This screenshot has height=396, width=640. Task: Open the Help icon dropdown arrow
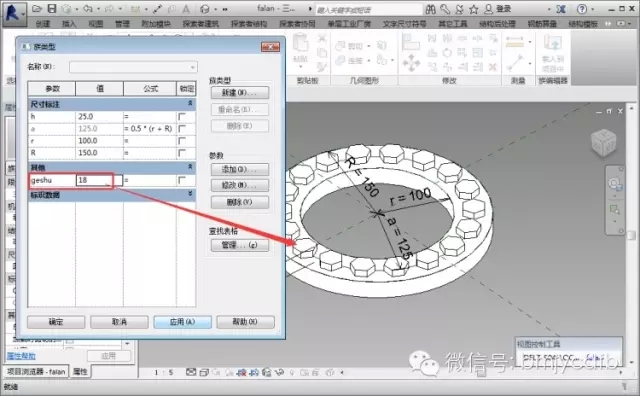point(592,9)
